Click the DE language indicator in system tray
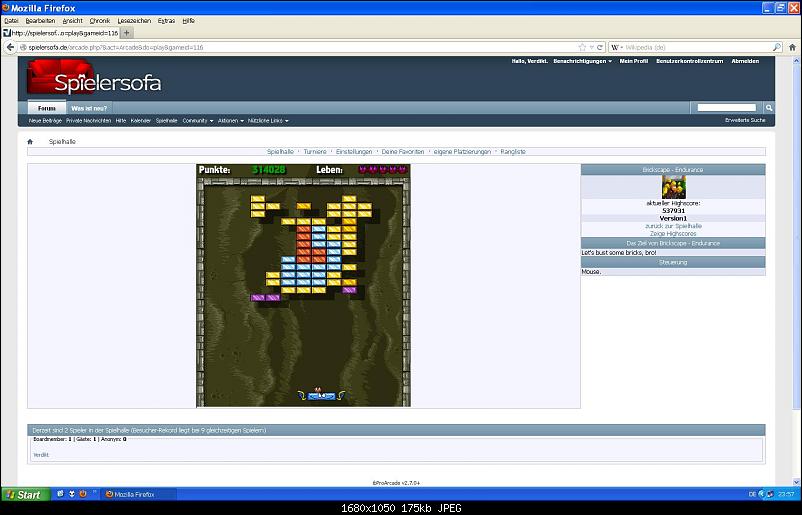Screen dimensions: 802x515 pos(752,495)
